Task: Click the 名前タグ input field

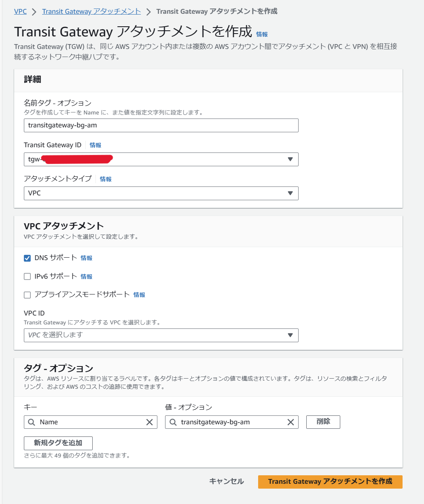Action: pos(161,125)
